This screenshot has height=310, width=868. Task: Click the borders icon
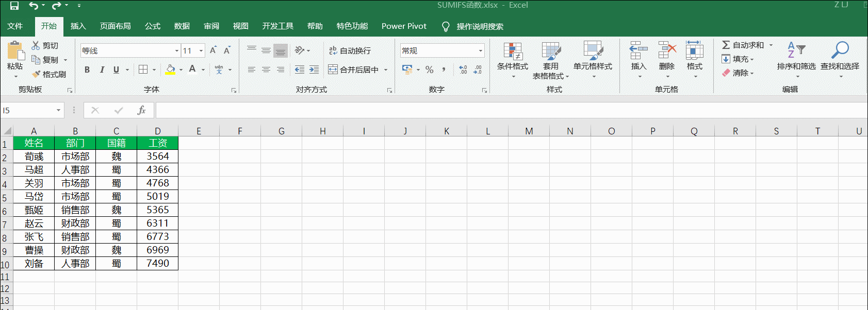[143, 70]
